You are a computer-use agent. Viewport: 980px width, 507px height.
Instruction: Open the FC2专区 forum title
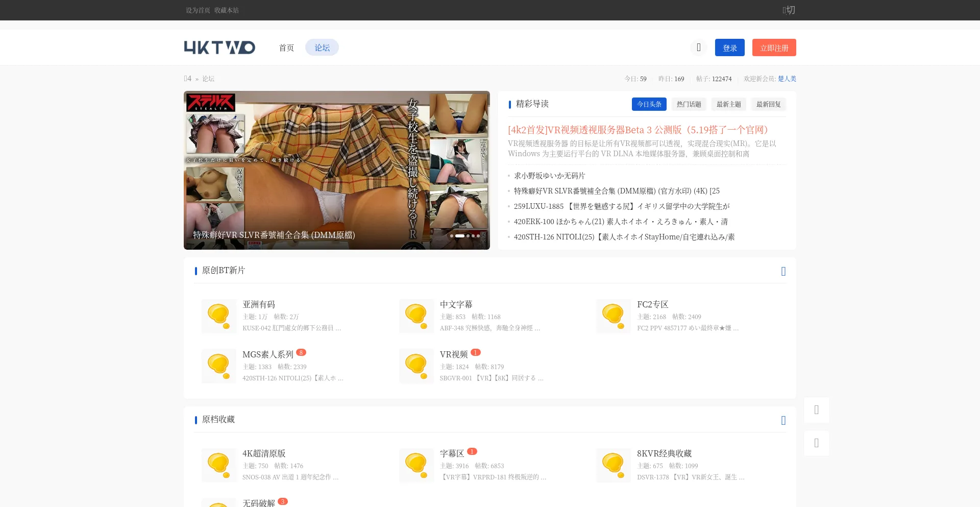point(653,304)
